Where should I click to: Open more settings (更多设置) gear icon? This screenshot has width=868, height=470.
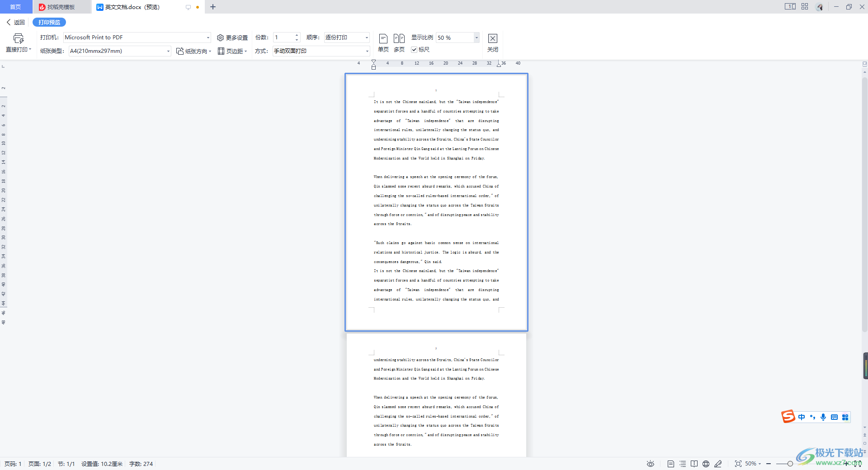click(x=220, y=38)
